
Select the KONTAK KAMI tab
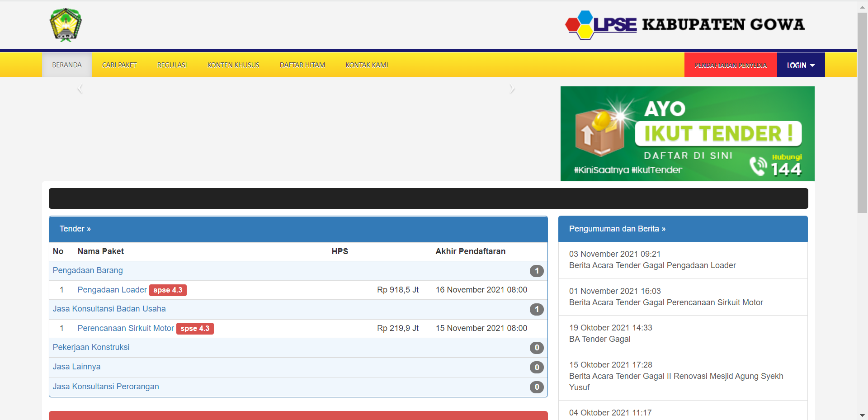click(367, 65)
